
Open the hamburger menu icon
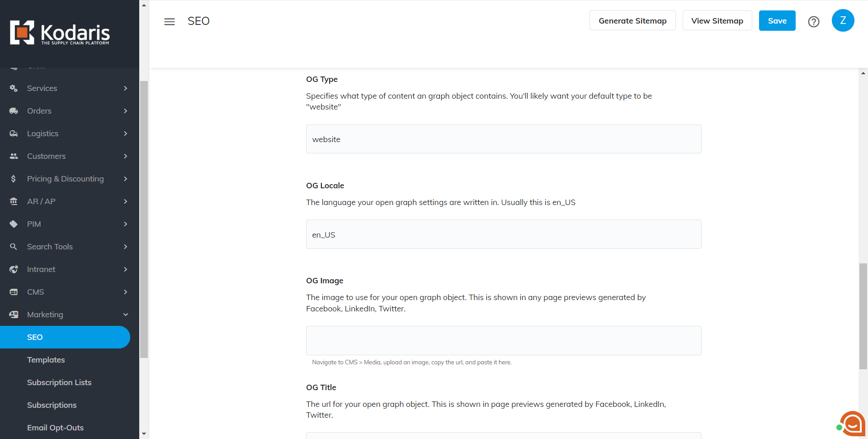click(x=170, y=21)
